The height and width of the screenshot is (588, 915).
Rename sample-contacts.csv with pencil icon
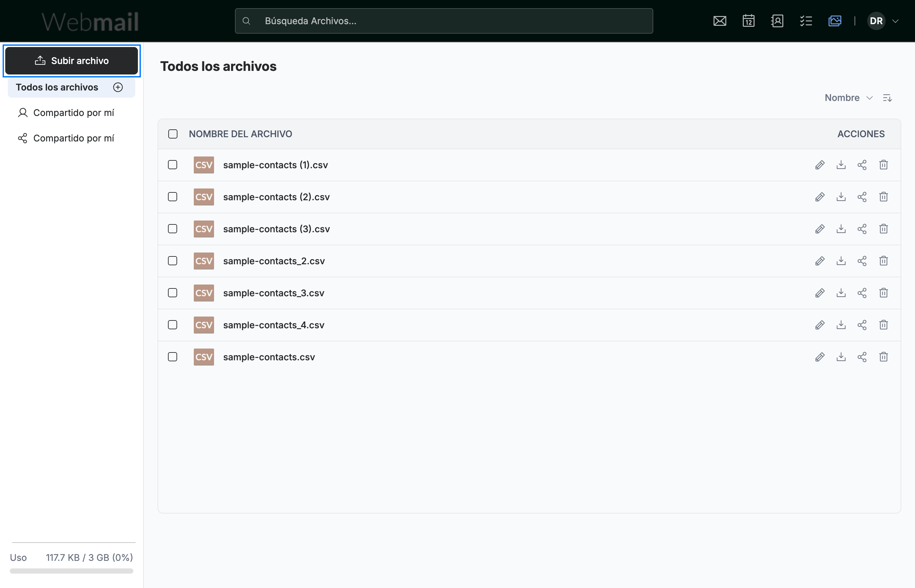pyautogui.click(x=820, y=357)
